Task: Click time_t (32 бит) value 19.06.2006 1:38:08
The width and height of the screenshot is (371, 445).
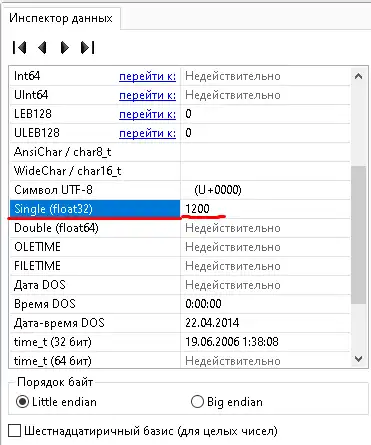Action: [x=232, y=342]
